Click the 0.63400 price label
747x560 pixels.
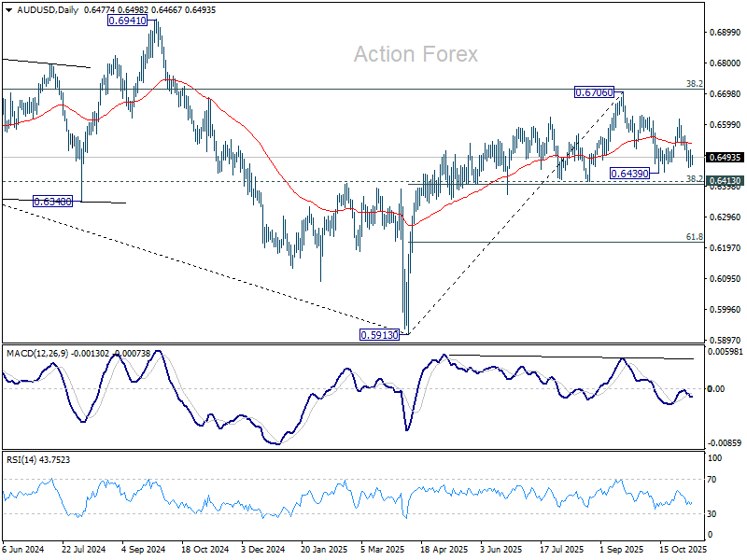click(53, 201)
